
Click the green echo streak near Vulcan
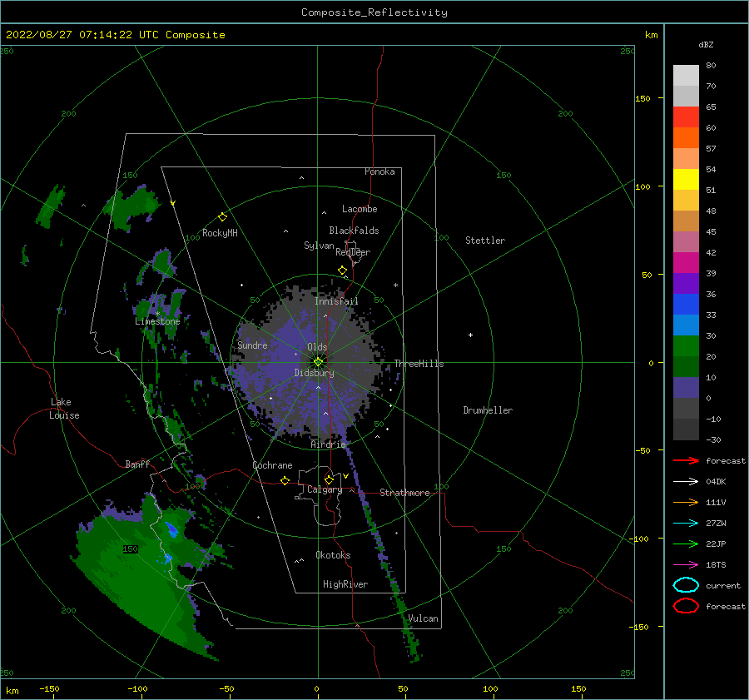(x=406, y=621)
